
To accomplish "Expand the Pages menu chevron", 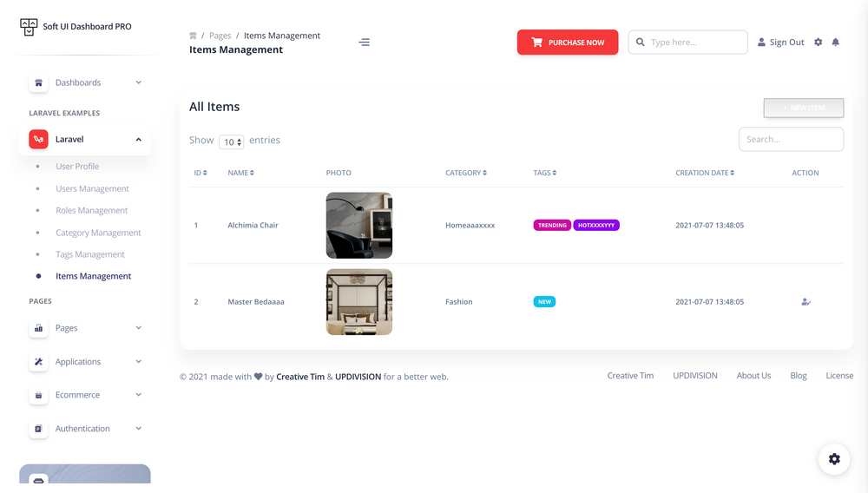I will [138, 327].
